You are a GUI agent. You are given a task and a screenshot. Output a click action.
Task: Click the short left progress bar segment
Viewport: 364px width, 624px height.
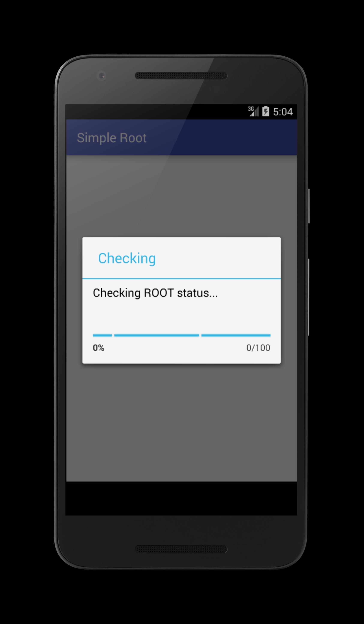[102, 335]
